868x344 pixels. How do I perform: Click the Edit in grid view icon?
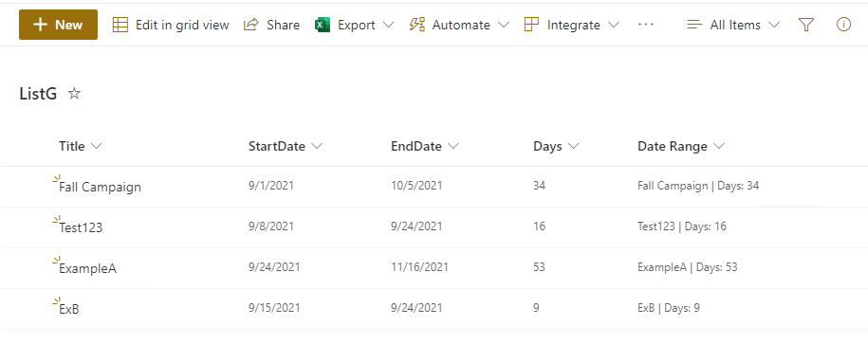point(120,25)
